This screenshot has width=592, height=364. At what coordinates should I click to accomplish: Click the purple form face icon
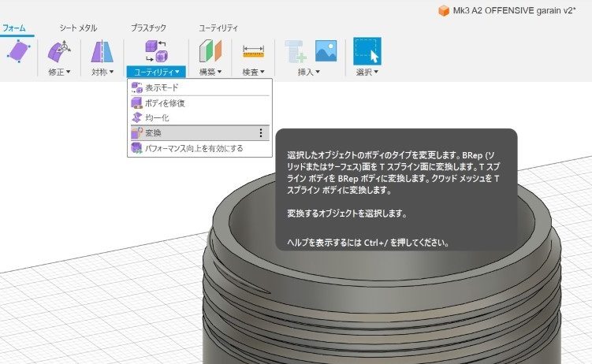[17, 52]
